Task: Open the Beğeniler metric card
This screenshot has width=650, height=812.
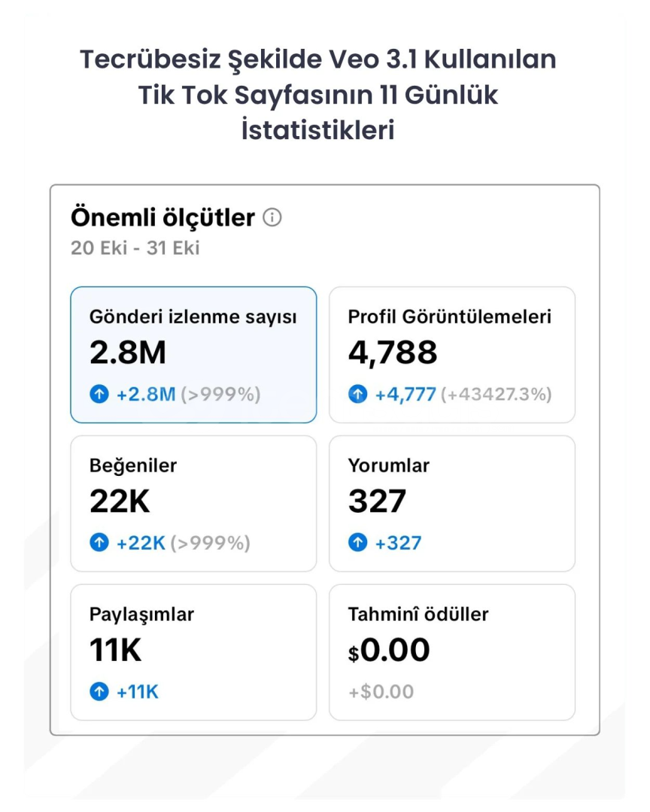Action: point(193,503)
